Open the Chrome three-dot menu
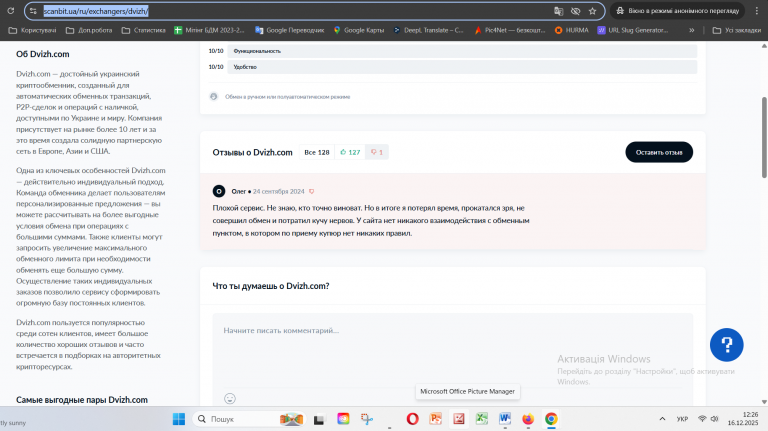 [756, 11]
